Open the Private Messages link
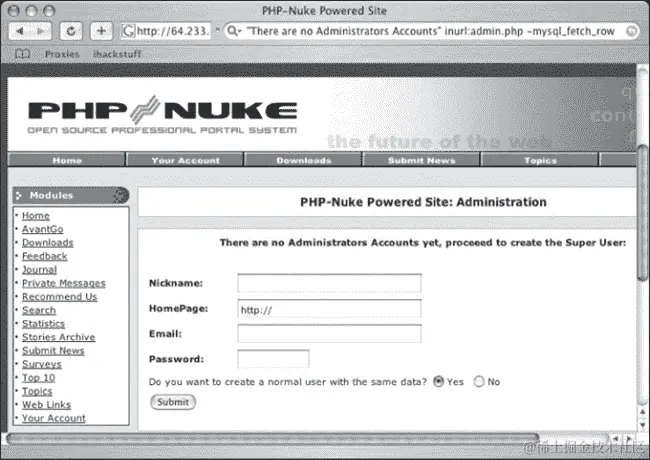Viewport: 650px width, 460px height. pyautogui.click(x=64, y=283)
